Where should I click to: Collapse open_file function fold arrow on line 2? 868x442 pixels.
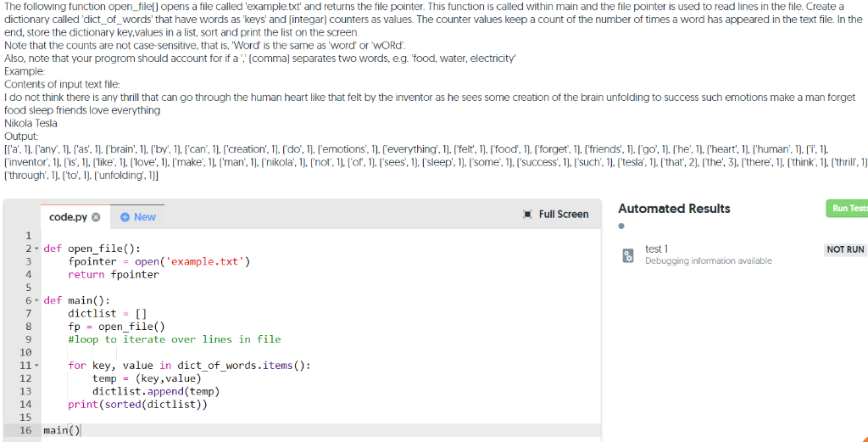click(36, 249)
